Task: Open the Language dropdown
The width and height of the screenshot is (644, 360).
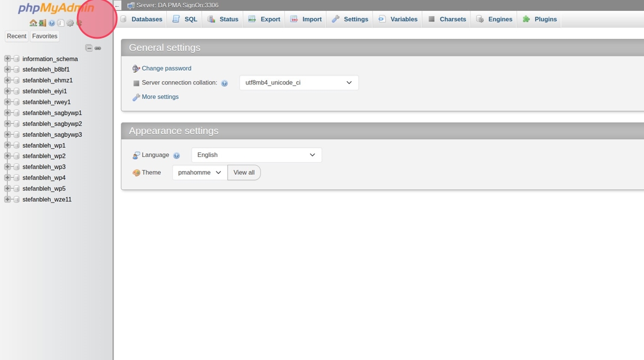Action: 256,155
